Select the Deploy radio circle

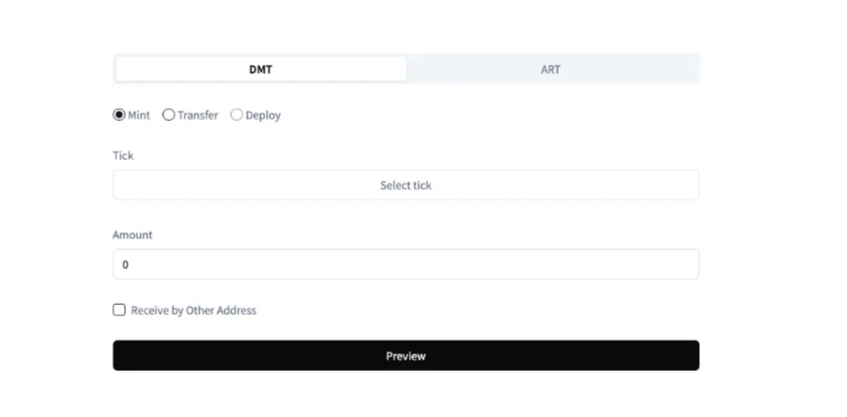click(x=237, y=115)
